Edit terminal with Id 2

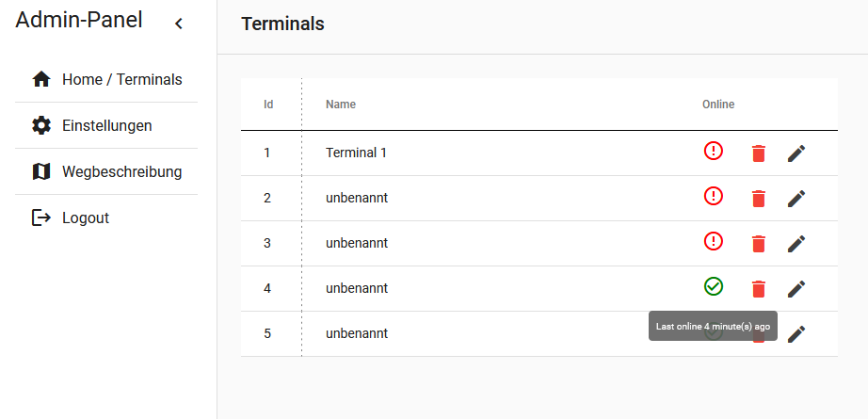[x=796, y=198]
